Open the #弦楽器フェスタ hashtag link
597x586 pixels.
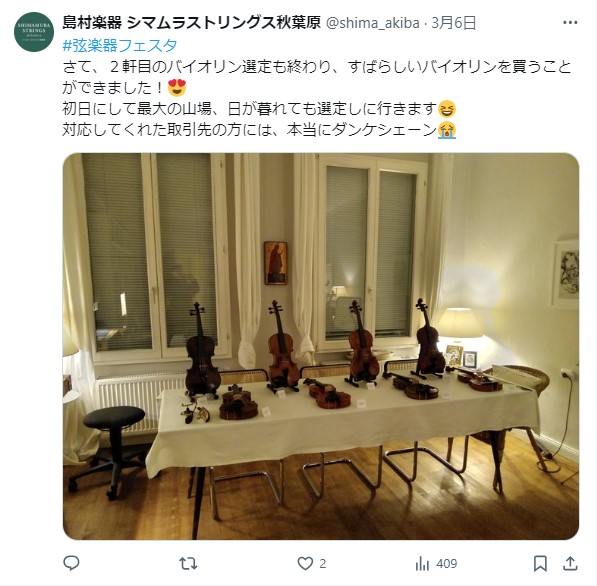coord(120,45)
